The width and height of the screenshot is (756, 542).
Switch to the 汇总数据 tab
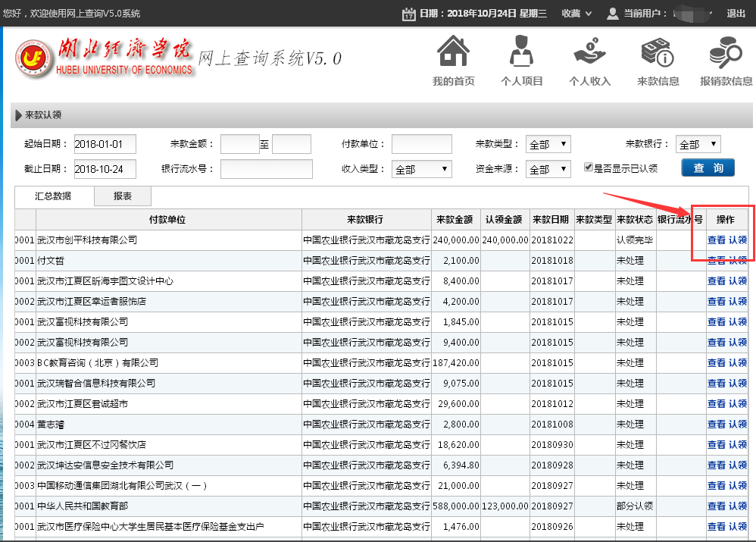coord(53,196)
